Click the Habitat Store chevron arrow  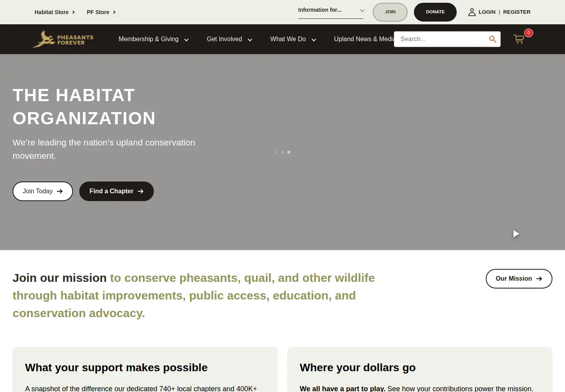click(73, 12)
